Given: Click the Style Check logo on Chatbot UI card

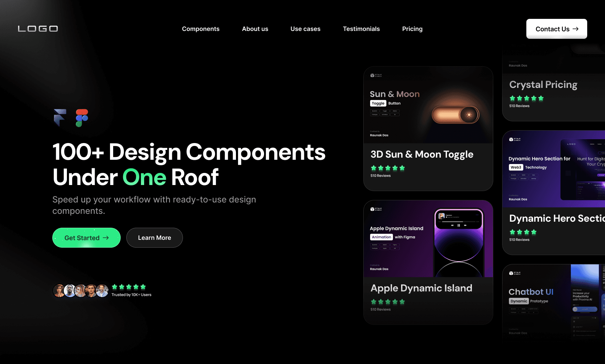Looking at the screenshot, I should click(514, 273).
